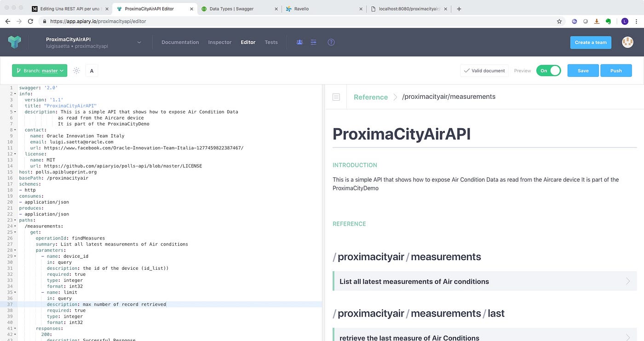644x341 pixels.
Task: Close the Ravello browser tab
Action: coord(360,9)
